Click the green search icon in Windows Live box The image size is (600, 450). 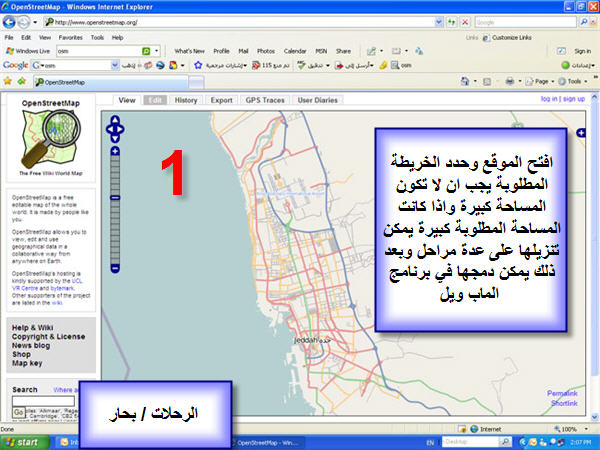click(x=146, y=51)
